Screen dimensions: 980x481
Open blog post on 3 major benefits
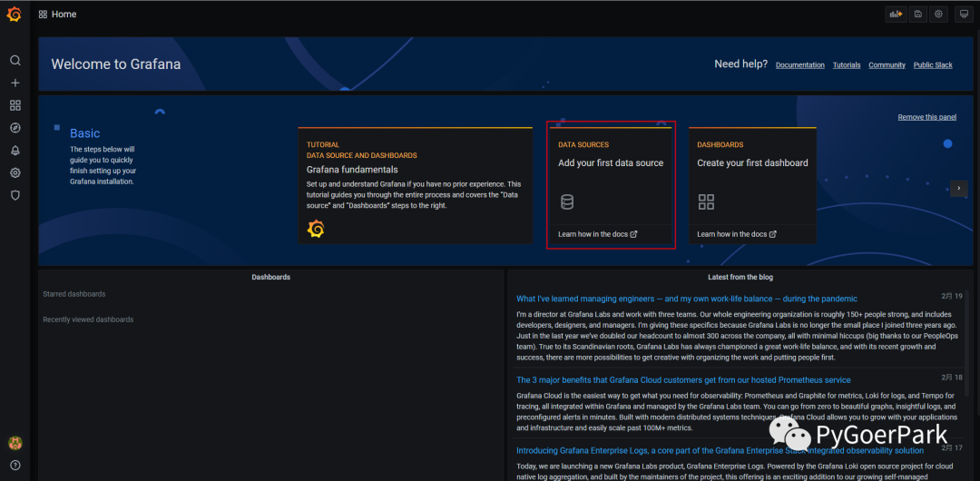[683, 379]
